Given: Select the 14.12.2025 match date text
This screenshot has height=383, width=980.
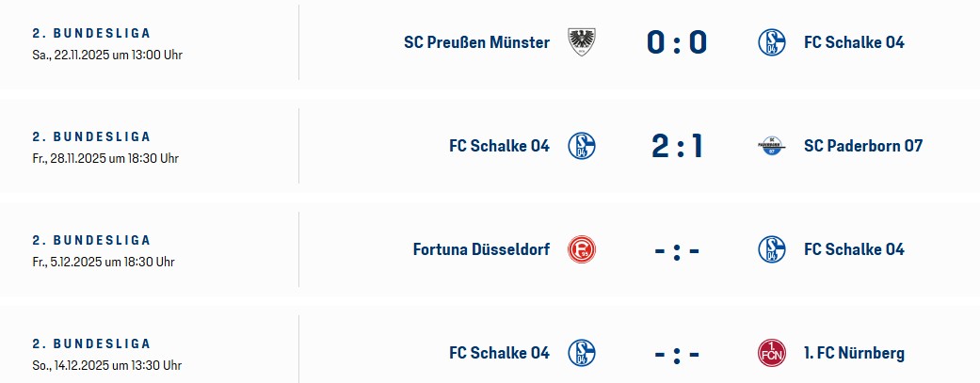Looking at the screenshot, I should point(106,365).
